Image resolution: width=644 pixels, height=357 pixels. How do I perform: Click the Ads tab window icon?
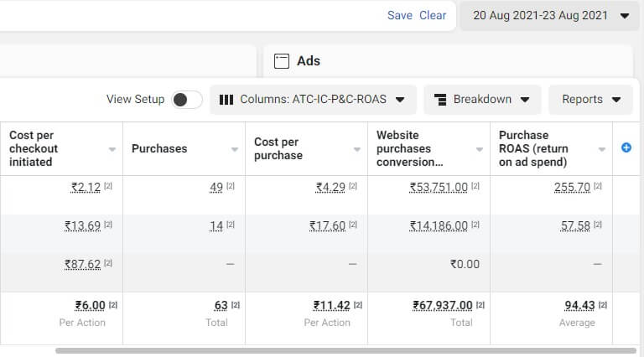(282, 61)
